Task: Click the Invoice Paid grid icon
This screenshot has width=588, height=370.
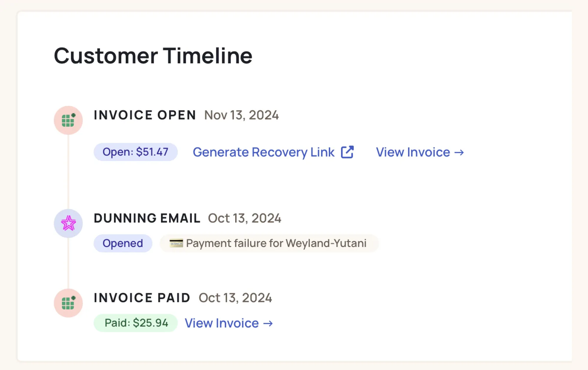Action: pos(68,303)
